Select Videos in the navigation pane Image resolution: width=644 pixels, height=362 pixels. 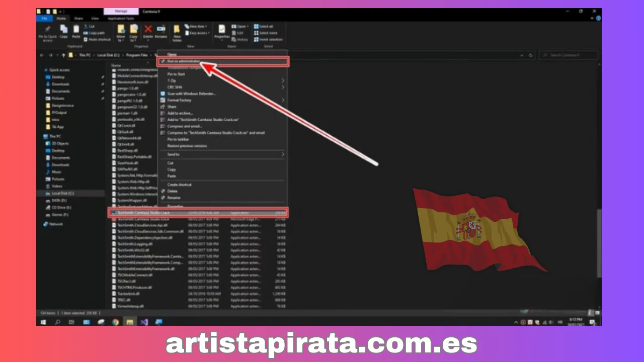click(x=57, y=186)
